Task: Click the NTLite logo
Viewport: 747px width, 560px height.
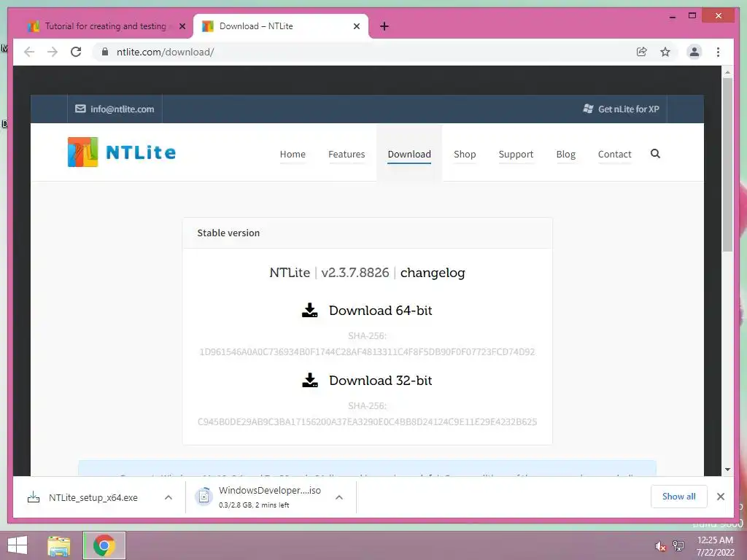Action: pyautogui.click(x=122, y=152)
